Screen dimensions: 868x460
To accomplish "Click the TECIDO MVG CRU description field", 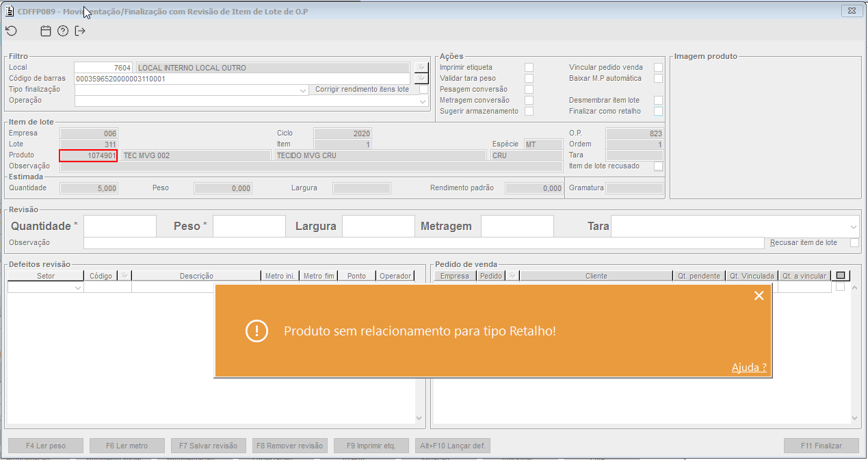I will [x=380, y=155].
